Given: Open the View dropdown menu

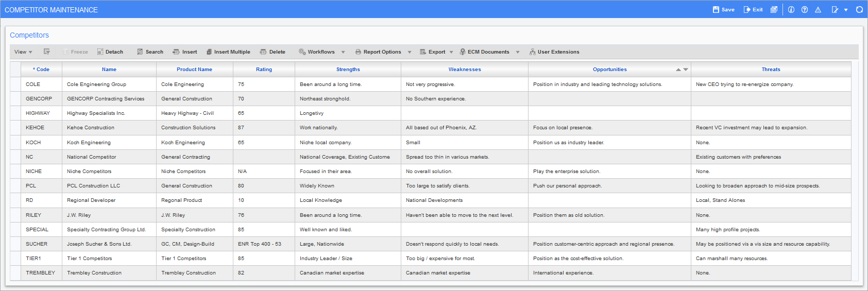Looking at the screenshot, I should [x=23, y=52].
